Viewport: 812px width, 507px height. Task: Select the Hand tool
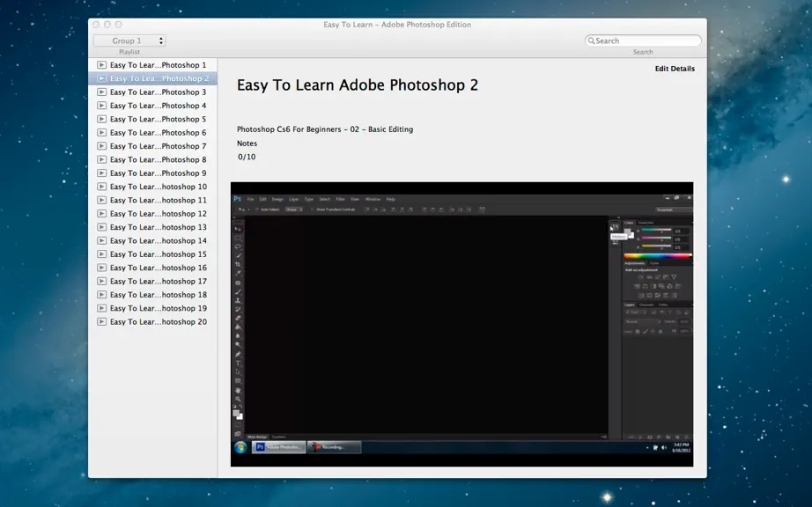[238, 390]
